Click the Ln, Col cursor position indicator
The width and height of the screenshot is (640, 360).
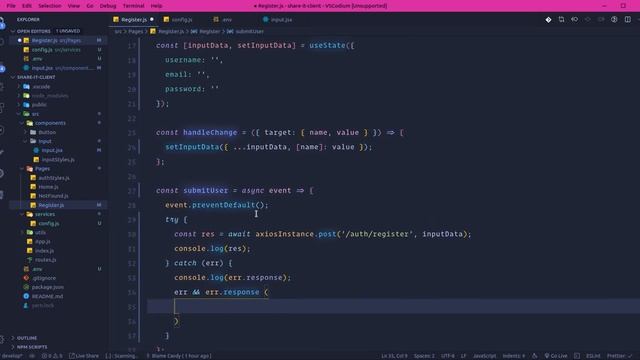[x=394, y=356]
